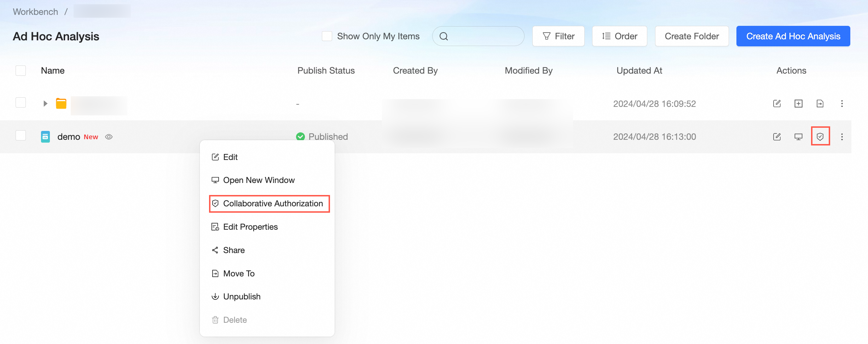Choose Edit Properties from the menu
The width and height of the screenshot is (868, 344).
[267, 227]
